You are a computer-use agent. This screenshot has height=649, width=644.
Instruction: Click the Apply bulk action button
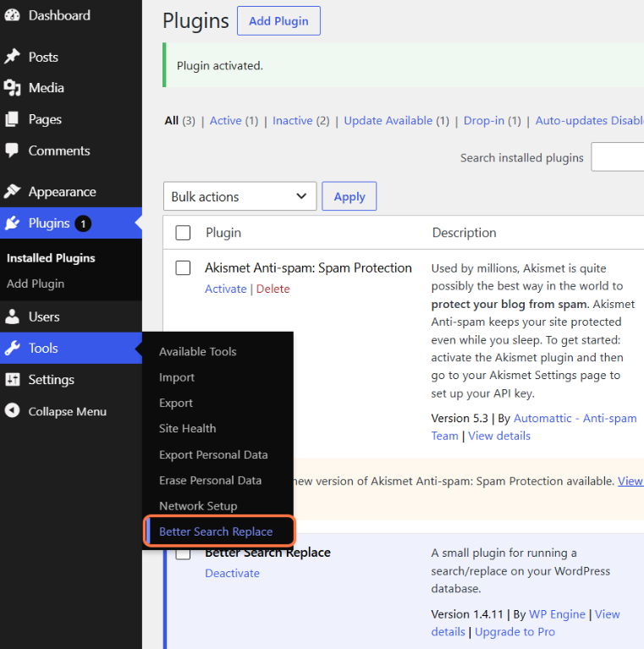350,196
